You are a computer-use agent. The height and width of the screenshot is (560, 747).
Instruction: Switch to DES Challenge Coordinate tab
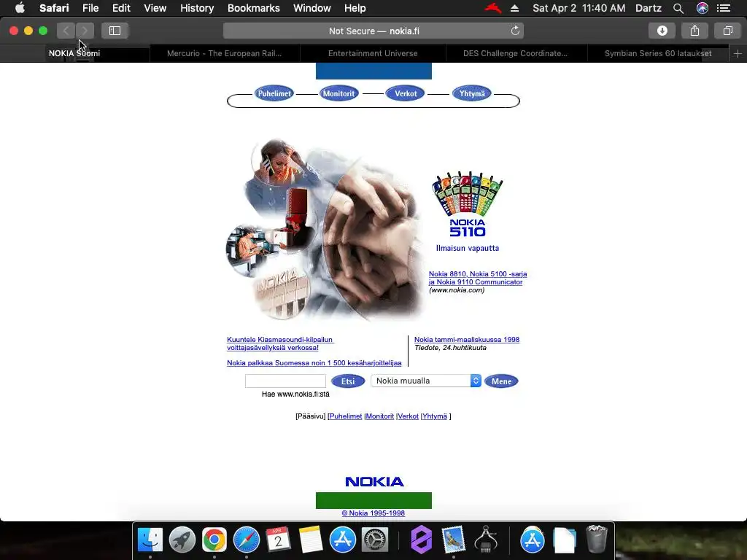pos(515,53)
